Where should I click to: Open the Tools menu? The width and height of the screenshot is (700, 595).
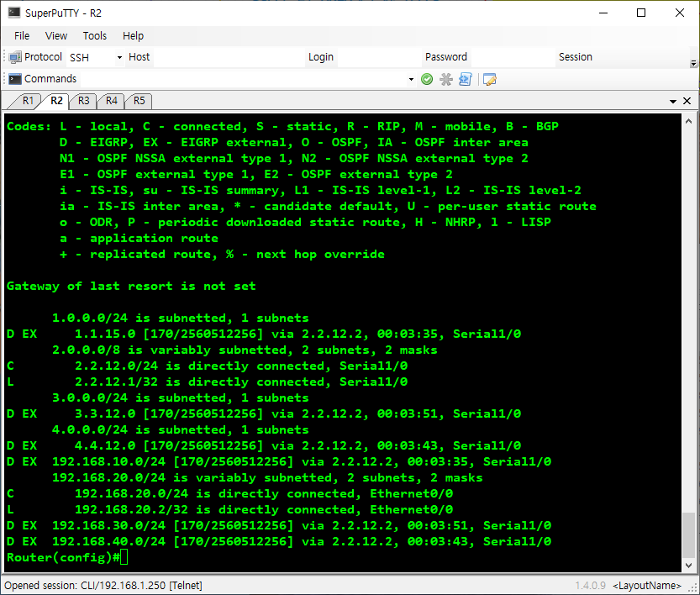[95, 35]
